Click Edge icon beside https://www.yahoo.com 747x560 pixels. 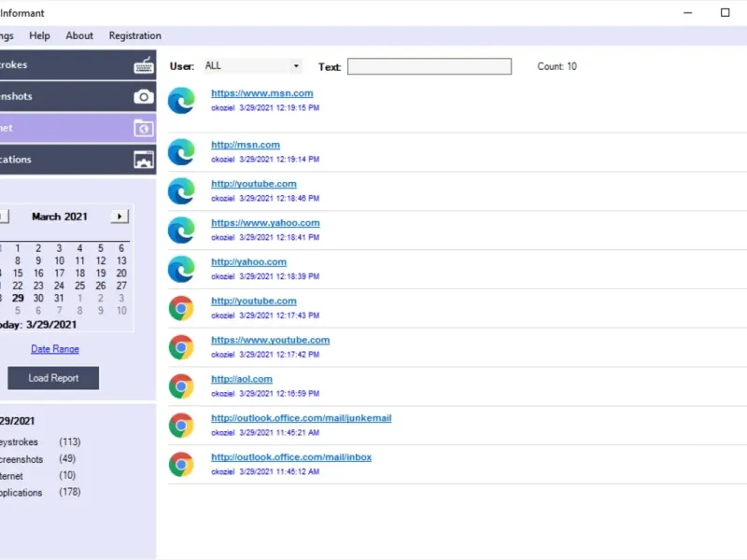[181, 230]
